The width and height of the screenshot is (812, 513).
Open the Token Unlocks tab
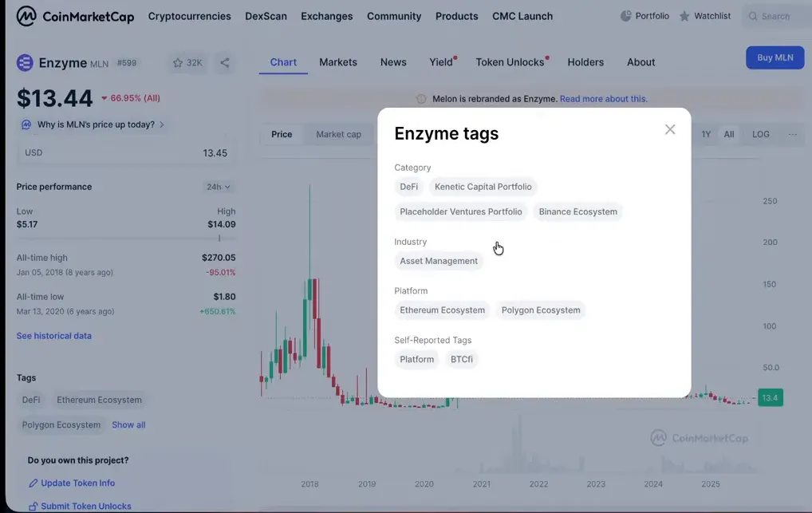(x=510, y=62)
